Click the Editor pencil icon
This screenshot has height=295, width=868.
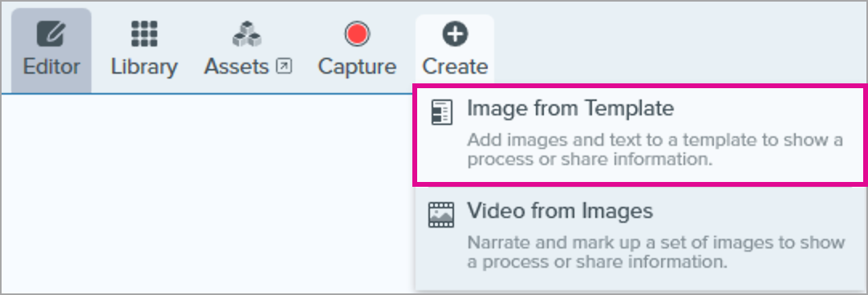[x=51, y=34]
